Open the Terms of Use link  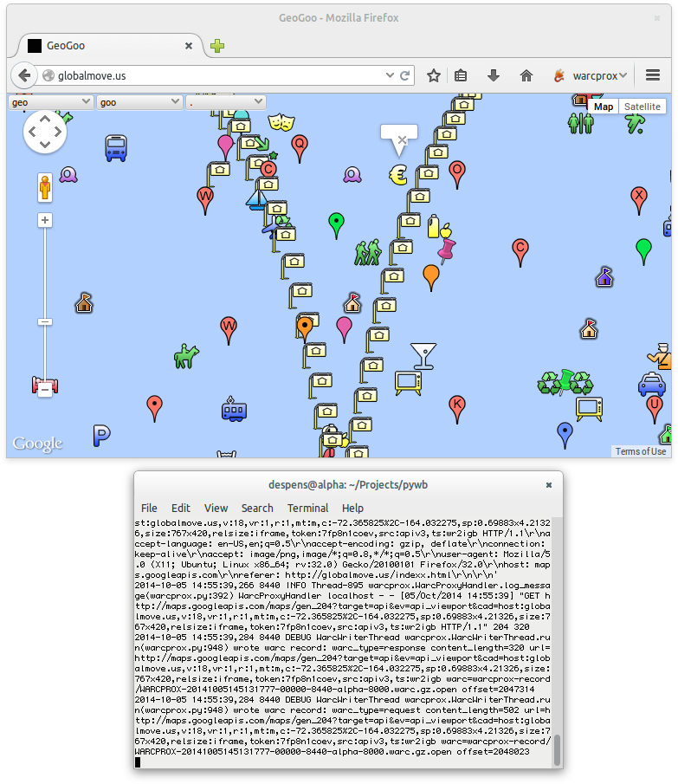click(x=641, y=451)
